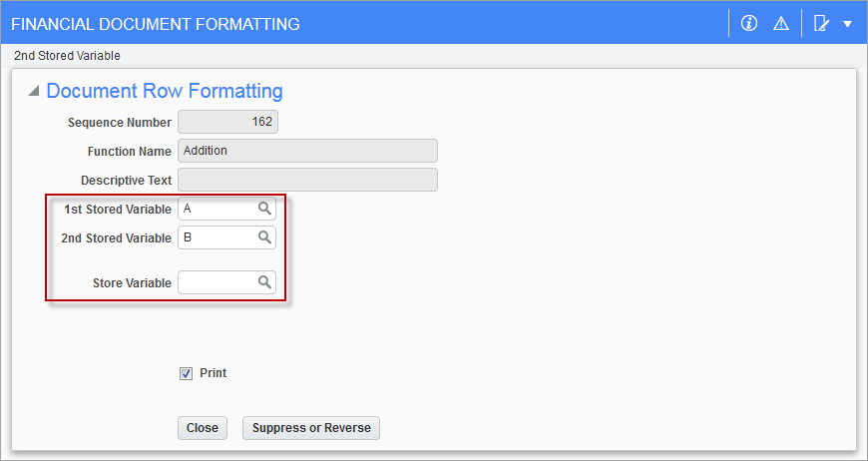The image size is (868, 461).
Task: Open lookup for 2nd Stored Variable
Action: 264,237
